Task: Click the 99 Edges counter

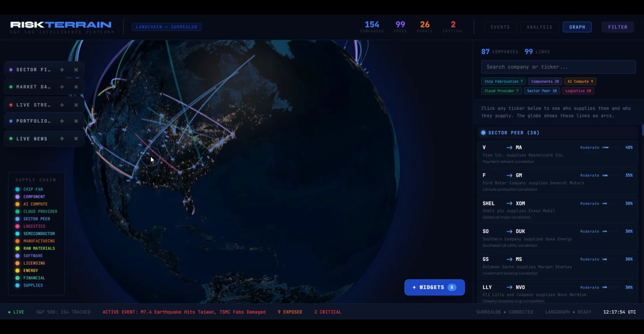Action: click(400, 27)
